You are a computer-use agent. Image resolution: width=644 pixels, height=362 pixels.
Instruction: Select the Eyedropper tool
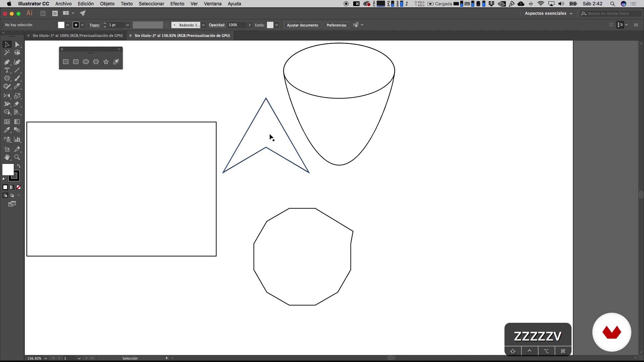click(x=7, y=130)
